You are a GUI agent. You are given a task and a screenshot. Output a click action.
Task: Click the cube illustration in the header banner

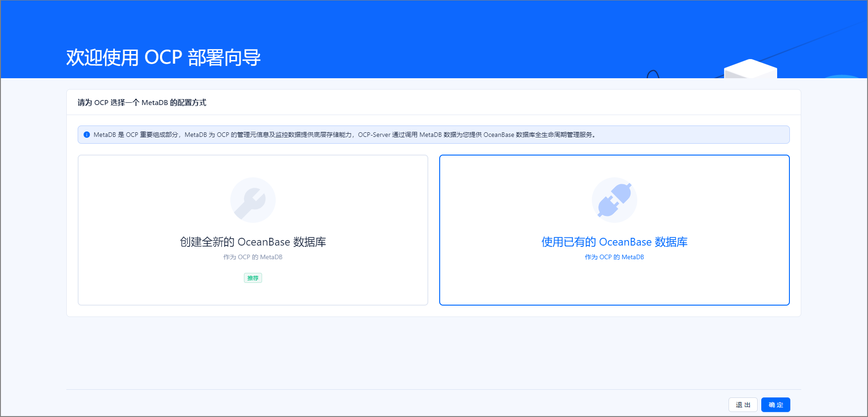tap(749, 73)
